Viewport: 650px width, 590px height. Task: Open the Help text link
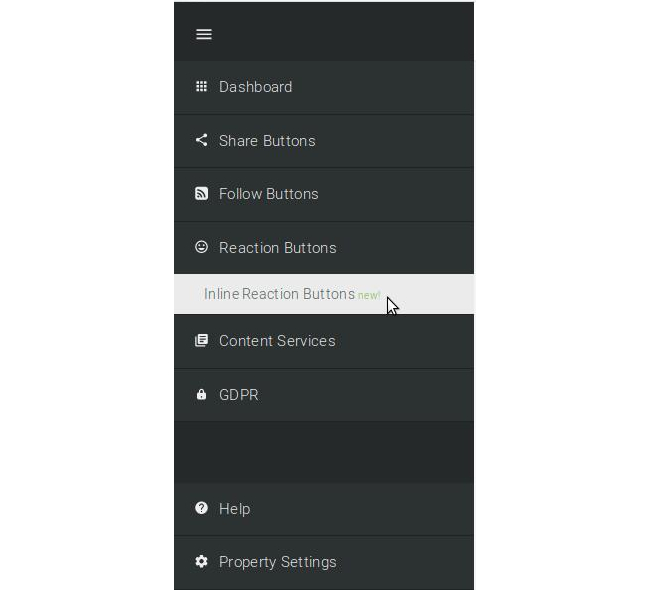235,509
